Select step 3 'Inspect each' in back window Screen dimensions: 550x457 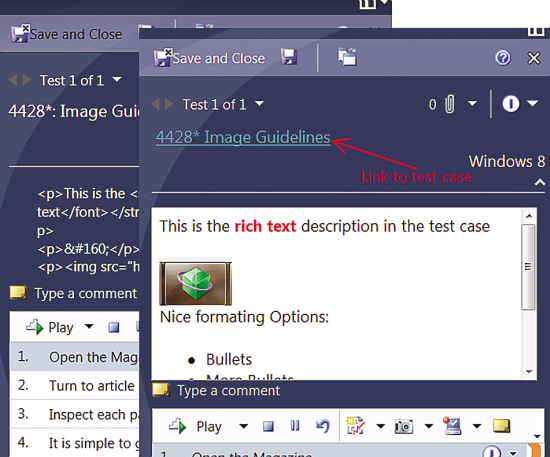(75, 414)
